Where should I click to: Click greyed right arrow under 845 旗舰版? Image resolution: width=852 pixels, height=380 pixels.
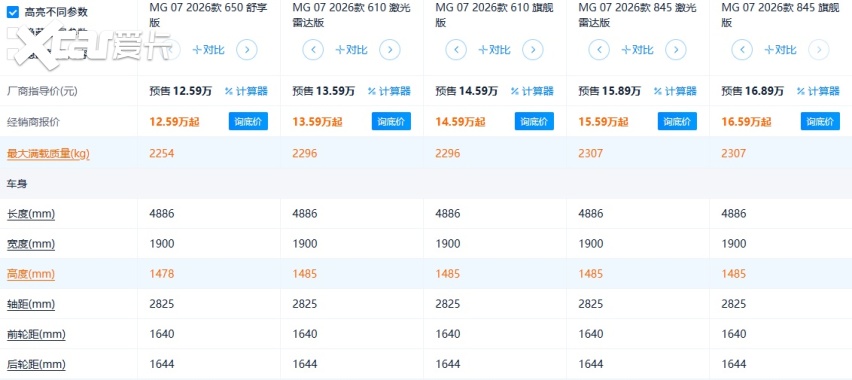[x=819, y=50]
